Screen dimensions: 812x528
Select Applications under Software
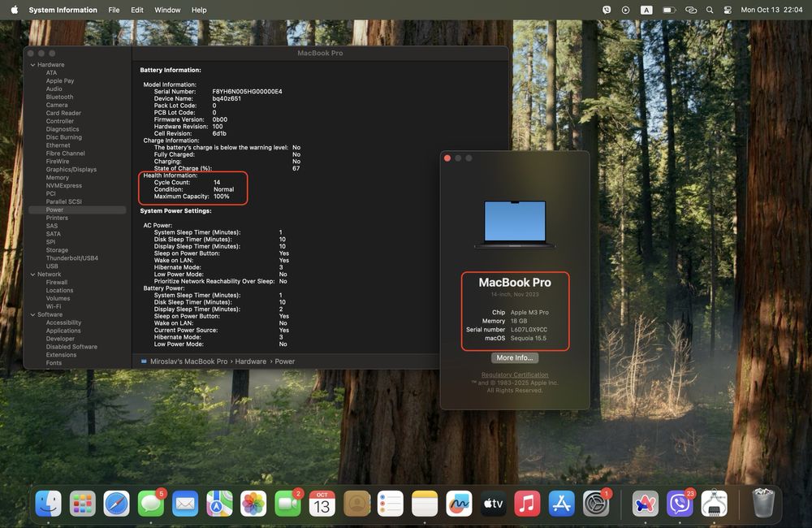pyautogui.click(x=63, y=331)
